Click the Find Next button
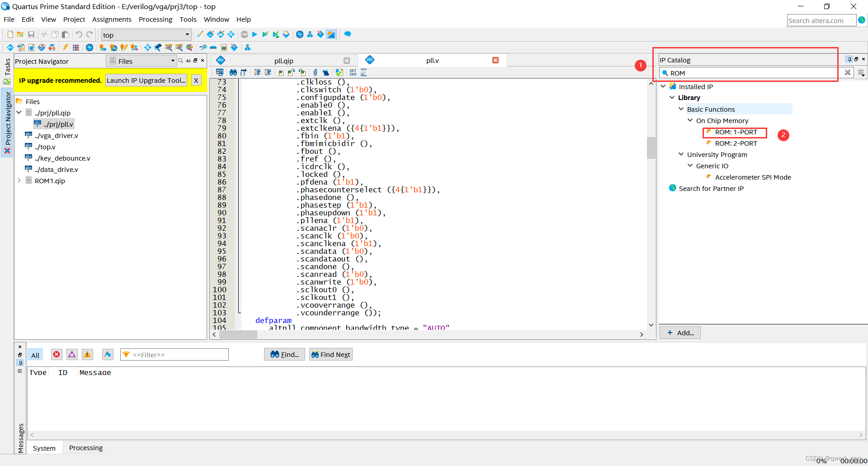The image size is (868, 466). (x=331, y=355)
